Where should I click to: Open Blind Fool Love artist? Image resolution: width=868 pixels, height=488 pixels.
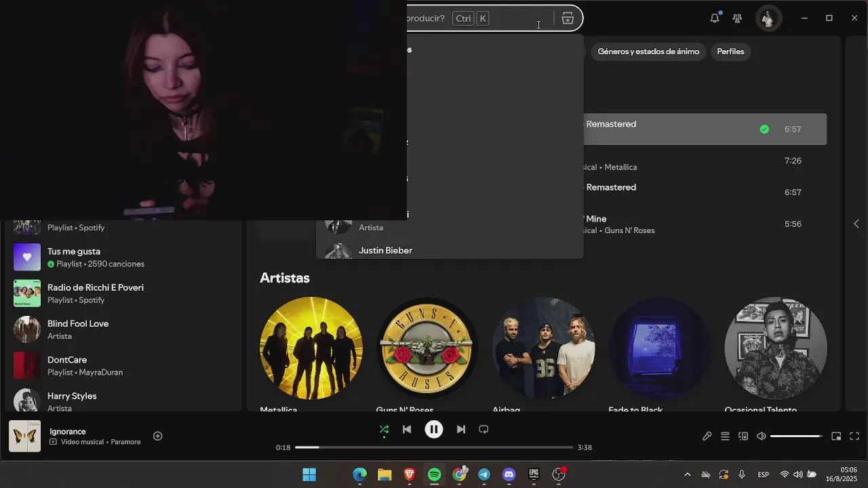tap(122, 329)
